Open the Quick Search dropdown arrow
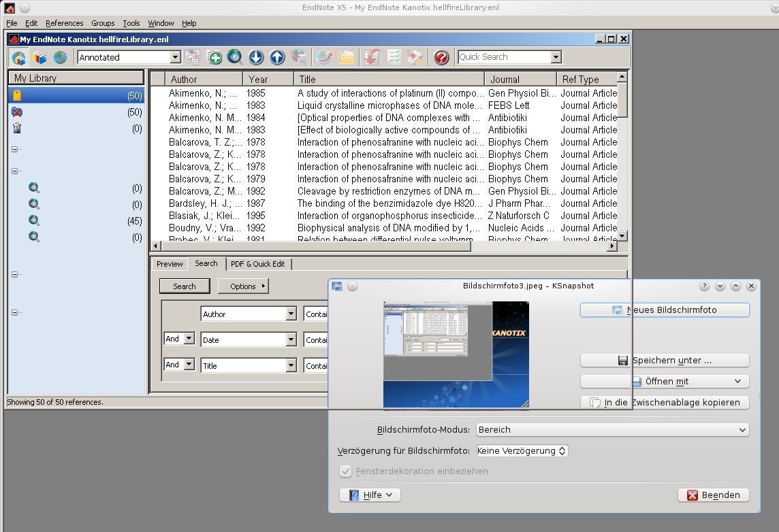The width and height of the screenshot is (779, 532). (x=556, y=57)
